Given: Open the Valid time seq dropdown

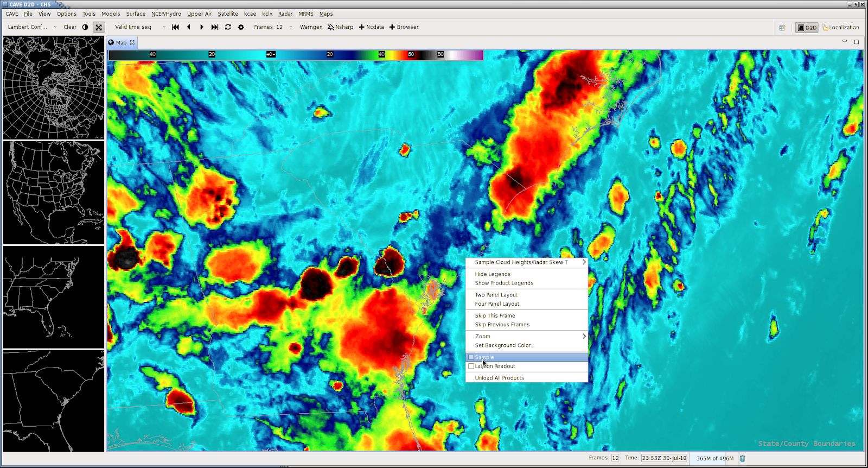Looking at the screenshot, I should [140, 27].
